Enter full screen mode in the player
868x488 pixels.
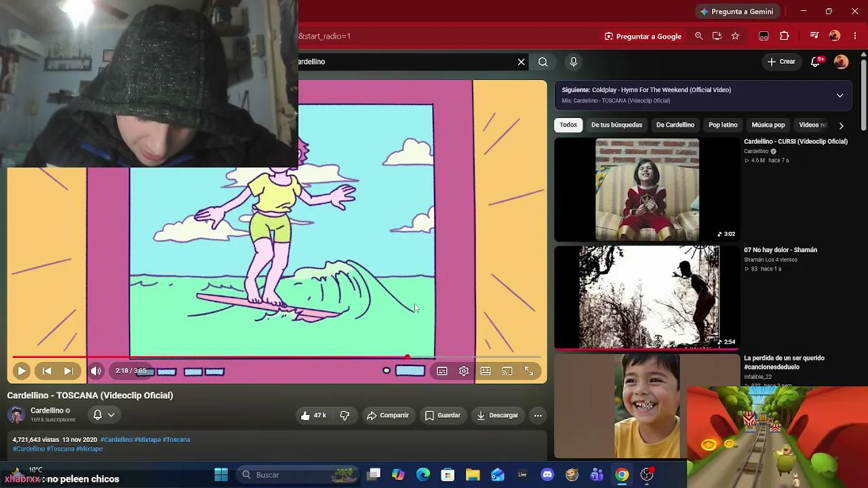click(x=529, y=371)
